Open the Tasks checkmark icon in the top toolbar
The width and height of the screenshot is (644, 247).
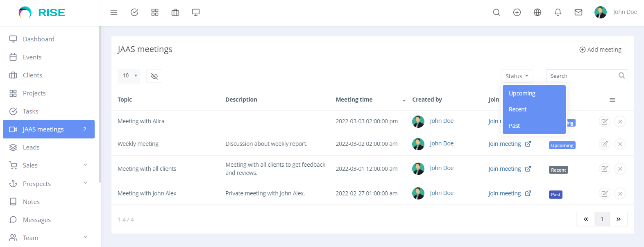coord(134,12)
